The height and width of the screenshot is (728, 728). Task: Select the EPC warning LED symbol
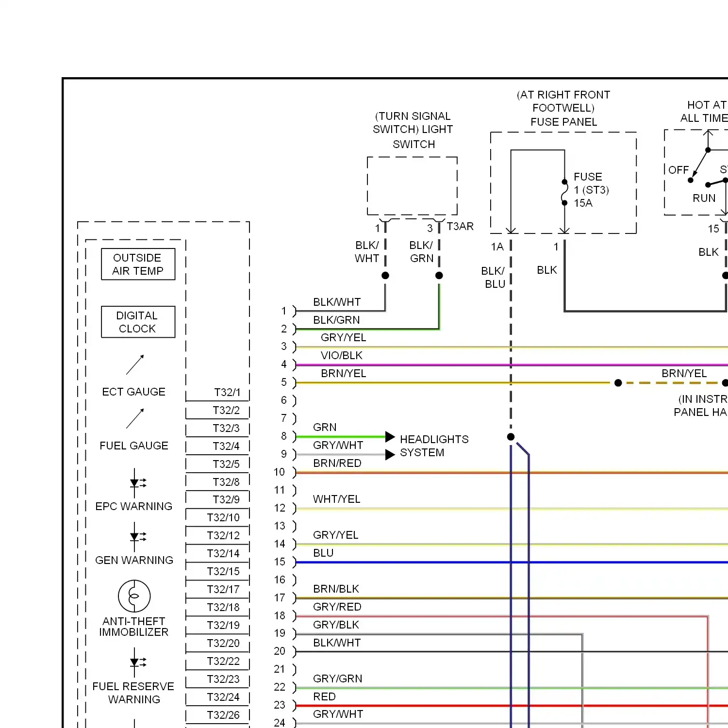click(137, 483)
